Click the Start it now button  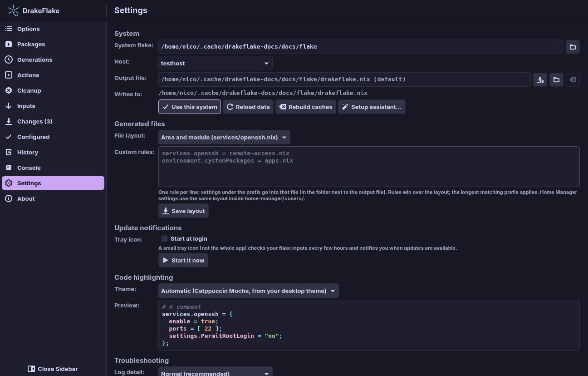(x=183, y=260)
